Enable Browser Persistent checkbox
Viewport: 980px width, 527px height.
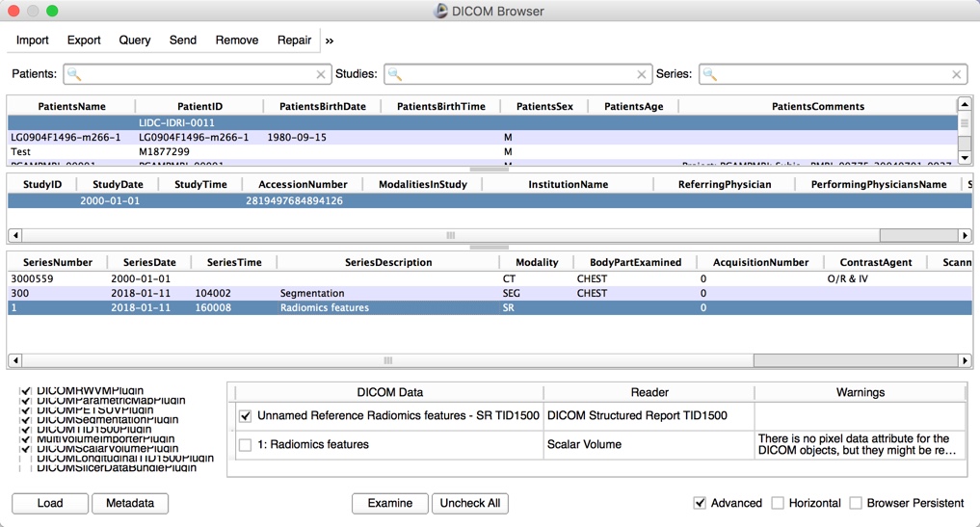[x=856, y=503]
